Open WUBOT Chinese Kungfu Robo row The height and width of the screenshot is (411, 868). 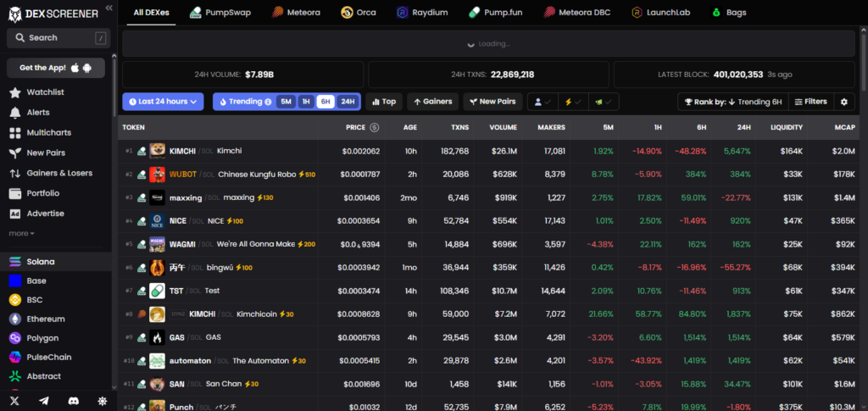click(x=491, y=175)
